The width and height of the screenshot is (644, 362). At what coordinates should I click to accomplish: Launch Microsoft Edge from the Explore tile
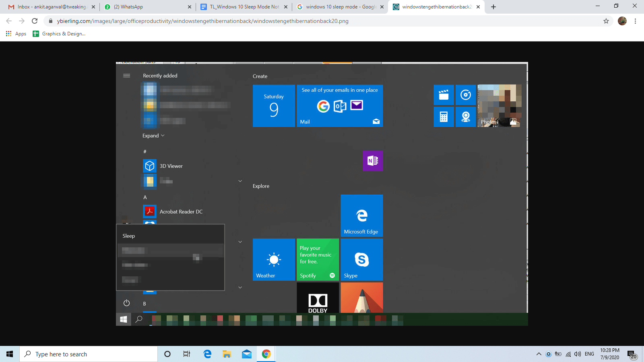pos(361,216)
